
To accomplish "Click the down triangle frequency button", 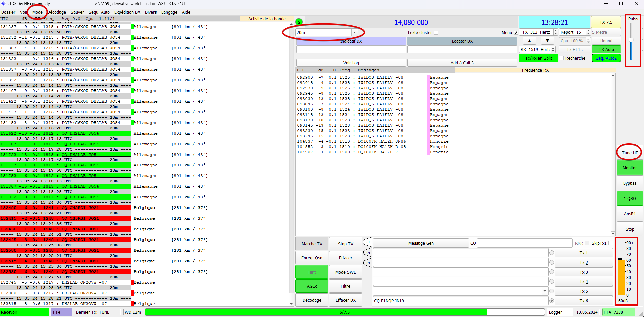I will coord(547,41).
